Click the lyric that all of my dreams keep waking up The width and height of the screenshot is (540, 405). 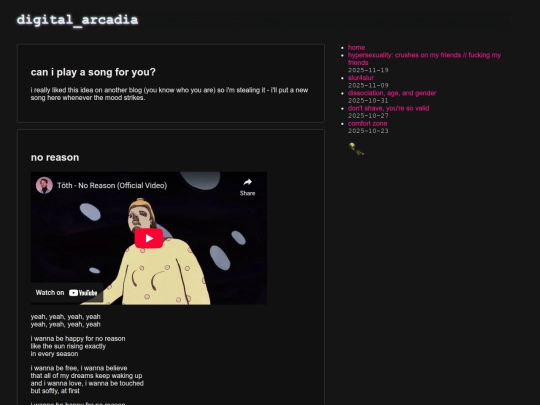tap(86, 376)
